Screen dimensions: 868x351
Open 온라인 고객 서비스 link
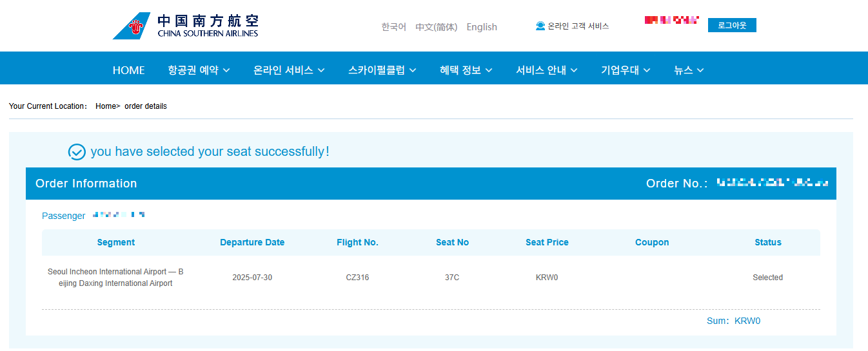tap(578, 26)
